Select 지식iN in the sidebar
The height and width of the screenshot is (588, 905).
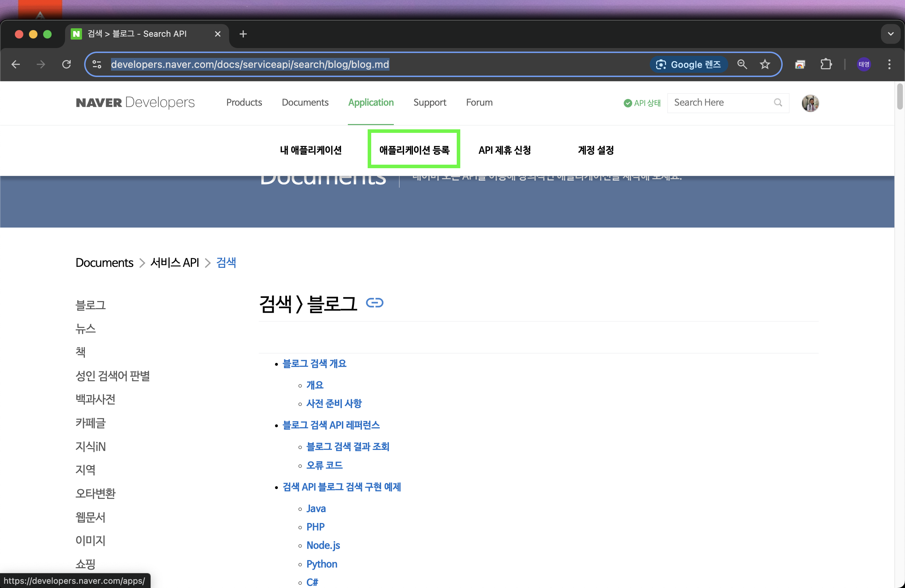(x=90, y=447)
